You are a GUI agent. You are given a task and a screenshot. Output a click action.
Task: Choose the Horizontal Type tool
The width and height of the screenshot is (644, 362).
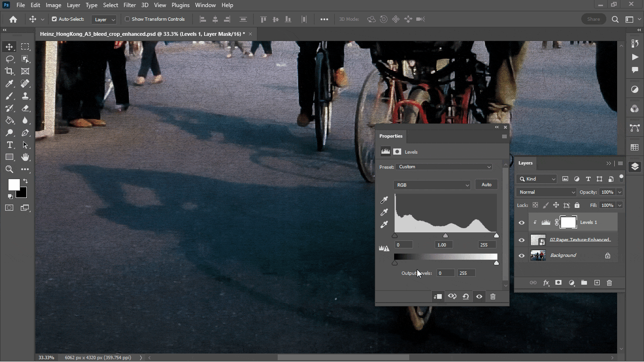tap(9, 145)
